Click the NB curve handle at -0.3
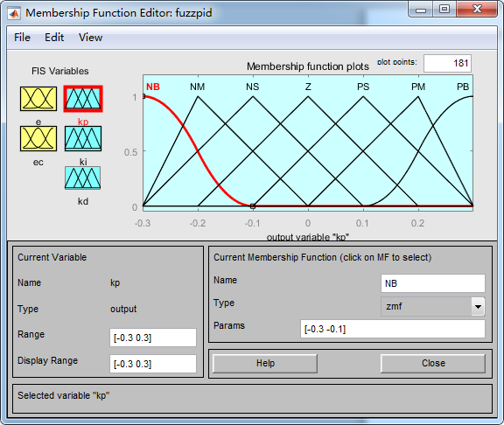 pyautogui.click(x=143, y=96)
